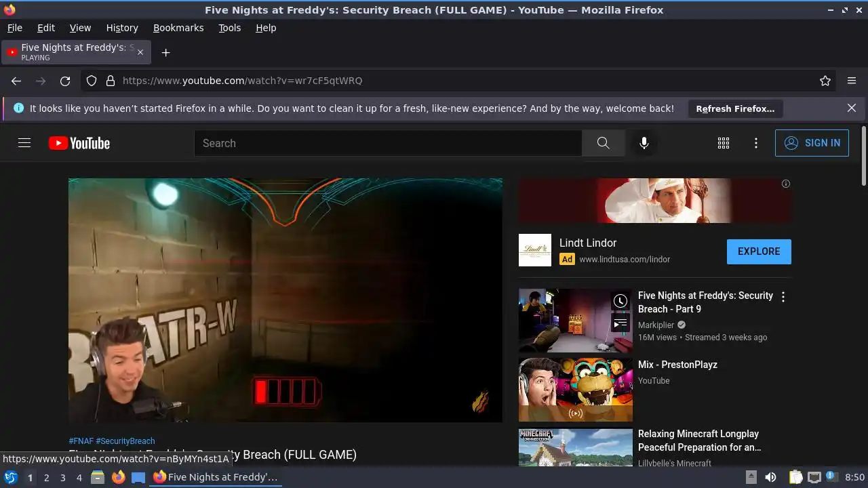The width and height of the screenshot is (868, 488).
Task: Open update notification tray icon
Action: (x=832, y=476)
